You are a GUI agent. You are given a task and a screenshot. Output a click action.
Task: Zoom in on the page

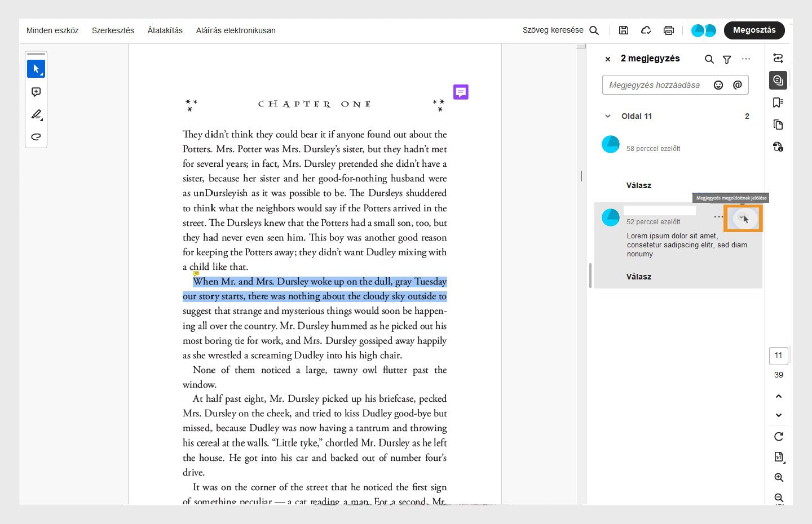click(779, 477)
